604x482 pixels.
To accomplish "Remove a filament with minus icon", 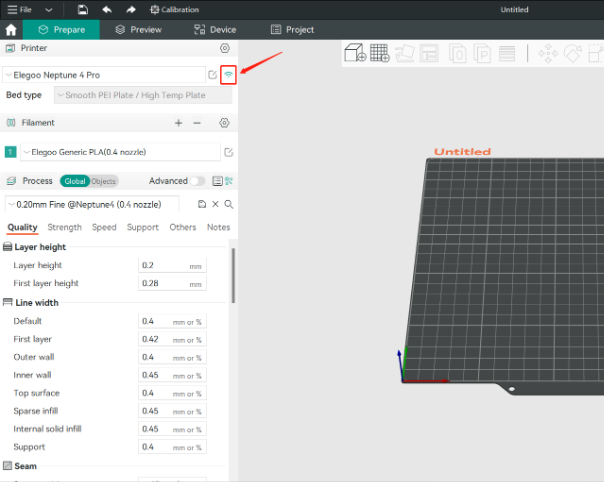I will click(196, 122).
